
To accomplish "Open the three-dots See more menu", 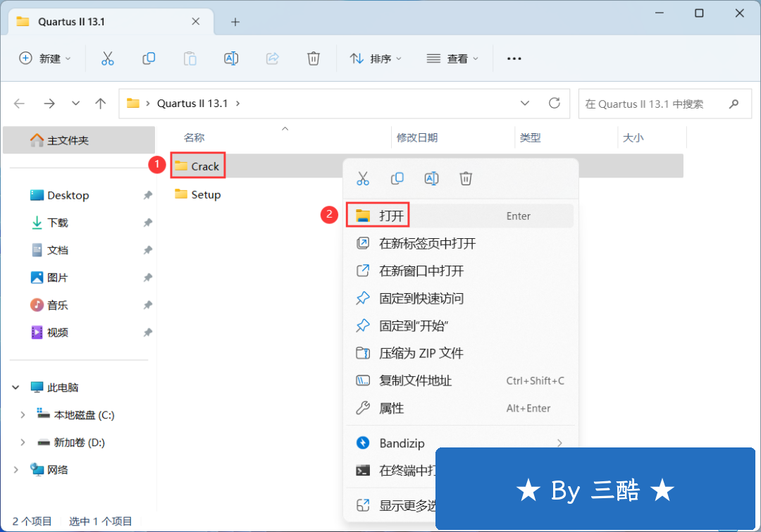I will (514, 58).
